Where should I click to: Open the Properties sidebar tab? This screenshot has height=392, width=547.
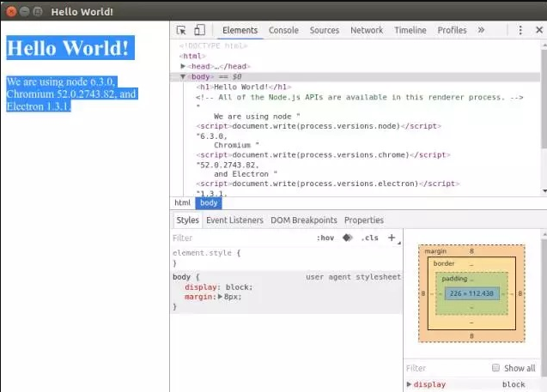tap(364, 220)
